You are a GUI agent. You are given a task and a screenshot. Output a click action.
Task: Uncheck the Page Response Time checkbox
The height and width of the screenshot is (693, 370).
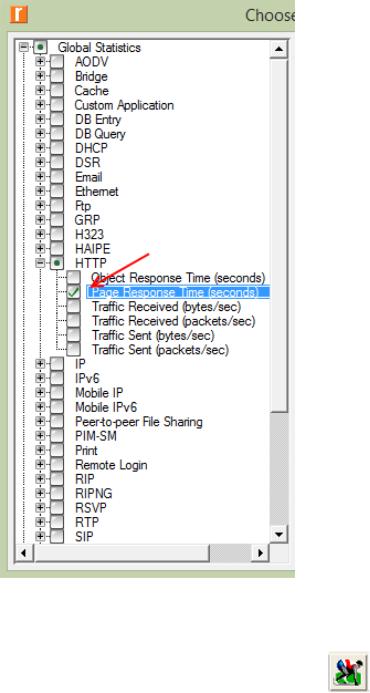[x=73, y=292]
